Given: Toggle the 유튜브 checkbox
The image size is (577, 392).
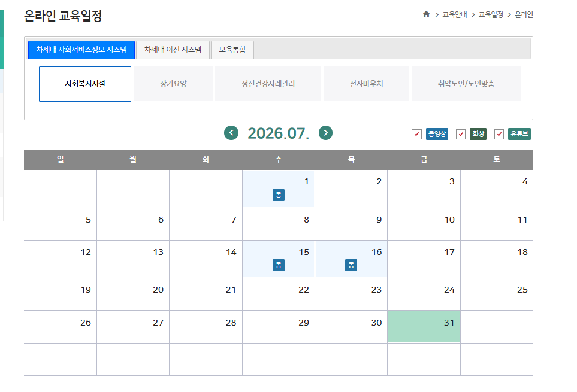Looking at the screenshot, I should point(499,135).
